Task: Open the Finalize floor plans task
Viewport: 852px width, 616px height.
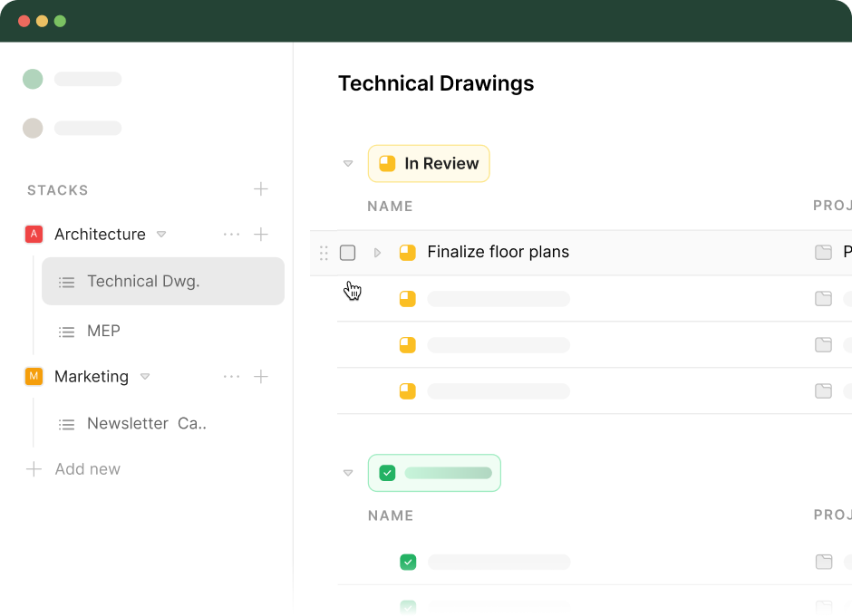Action: (499, 252)
